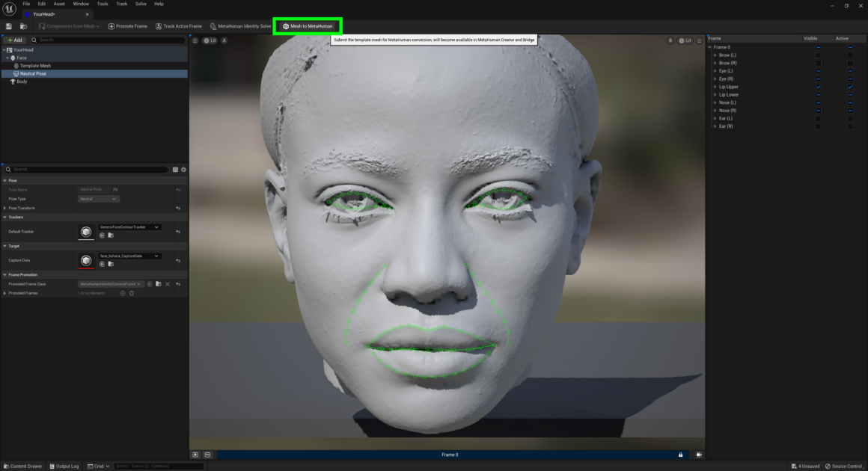Use selected asset for Default Tracker
The width and height of the screenshot is (868, 471).
(x=102, y=235)
